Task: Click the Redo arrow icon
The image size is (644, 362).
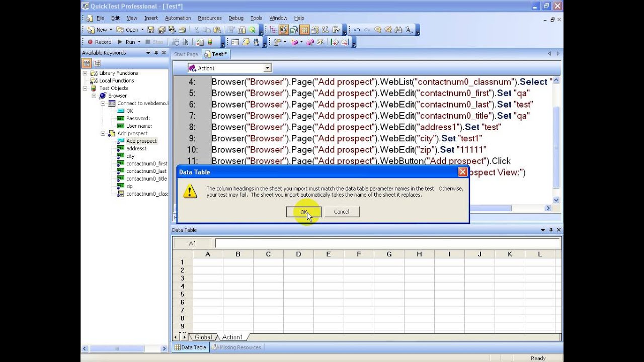Action: coord(367,30)
